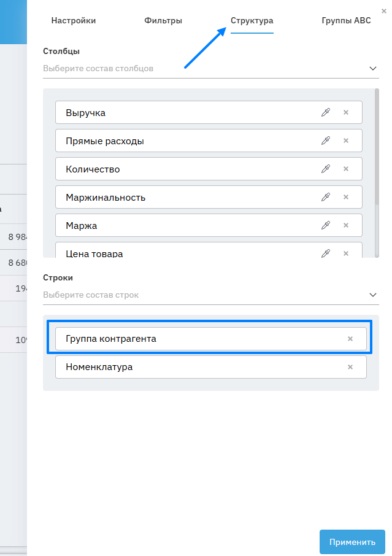Click eyedropper icon for Маржа column
Viewport: 392px width, 556px height.
[326, 225]
